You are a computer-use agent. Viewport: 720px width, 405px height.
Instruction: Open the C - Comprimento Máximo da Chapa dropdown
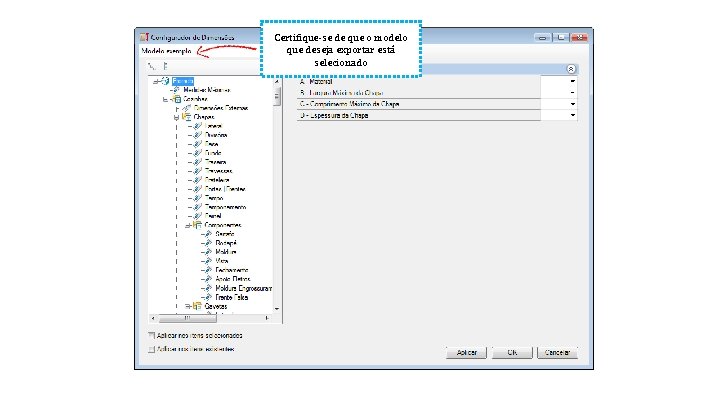(x=573, y=104)
